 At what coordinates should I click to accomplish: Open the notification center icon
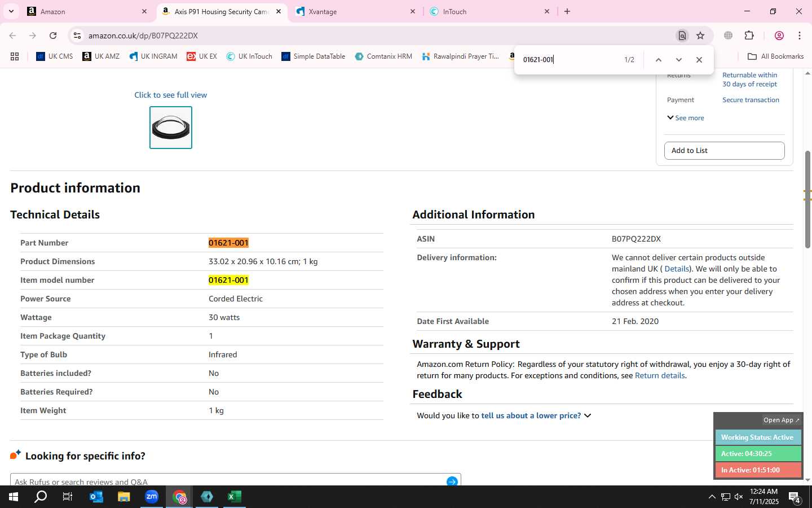tap(795, 497)
